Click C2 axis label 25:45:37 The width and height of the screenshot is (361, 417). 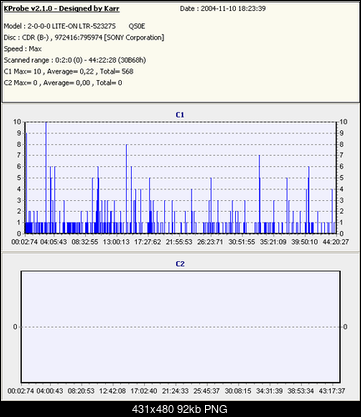[206, 391]
